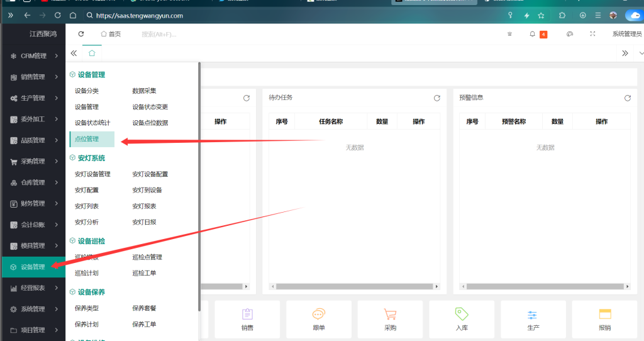This screenshot has width=644, height=341.
Task: Open 安灯报表 from the submenu
Action: [x=144, y=206]
